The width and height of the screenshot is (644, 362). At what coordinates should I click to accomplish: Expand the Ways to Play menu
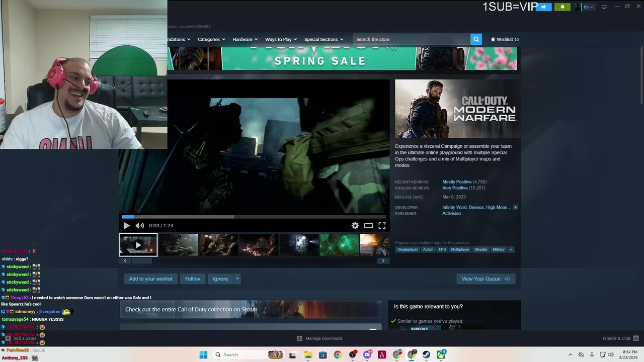[281, 39]
